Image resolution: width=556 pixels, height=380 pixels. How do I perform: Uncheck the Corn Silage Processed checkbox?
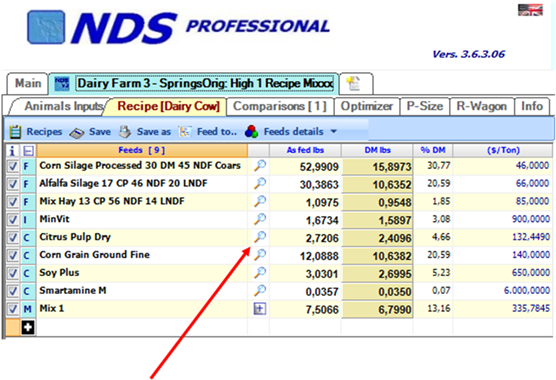tap(13, 166)
